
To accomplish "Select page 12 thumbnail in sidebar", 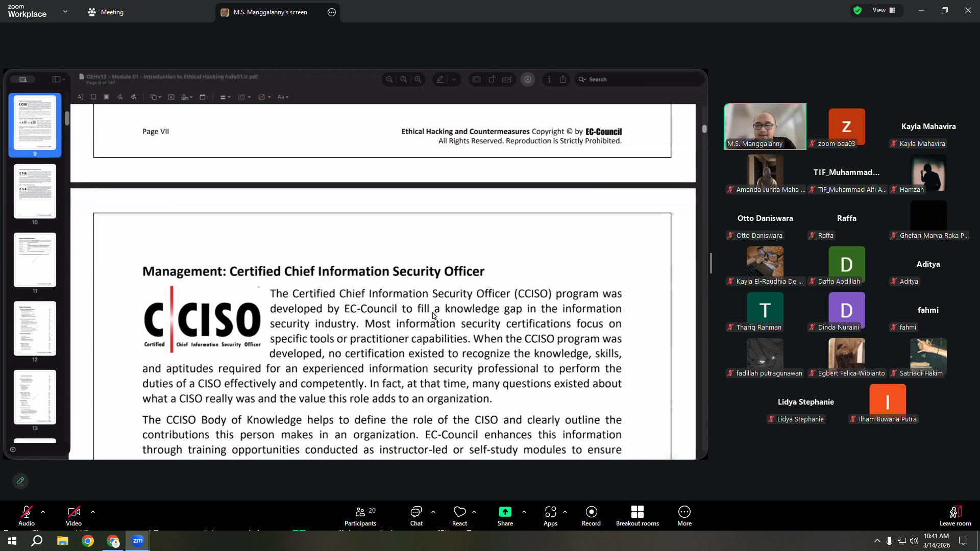I will [x=35, y=329].
